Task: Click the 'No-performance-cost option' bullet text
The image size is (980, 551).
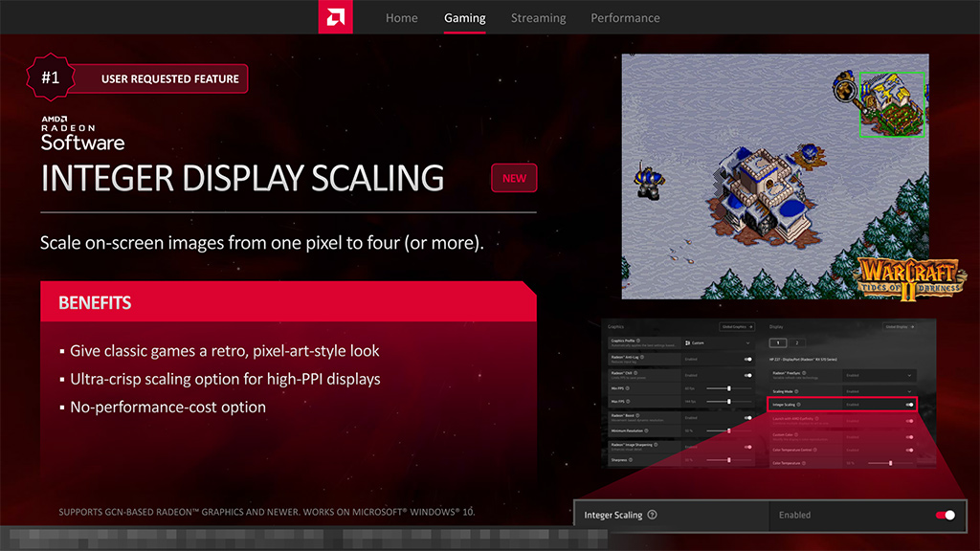Action: tap(167, 407)
